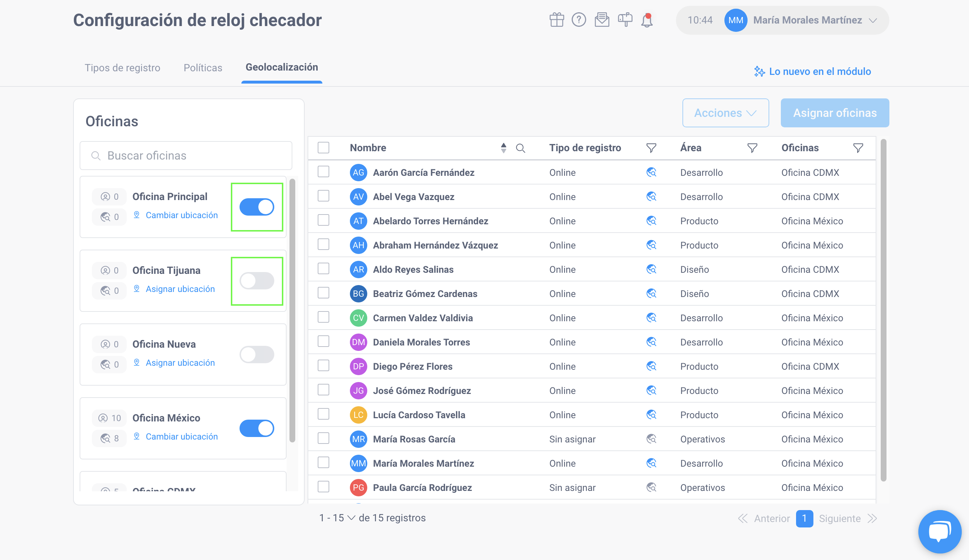This screenshot has width=969, height=560.
Task: Enable Oficina Tijuana toggle
Action: [x=257, y=281]
